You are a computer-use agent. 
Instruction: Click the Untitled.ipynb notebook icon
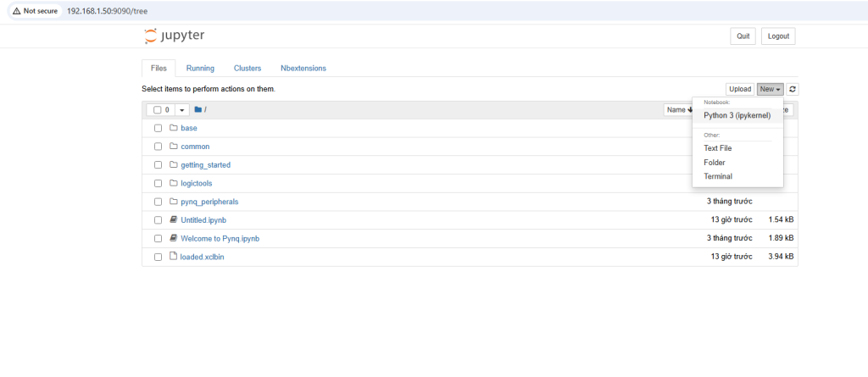(173, 220)
